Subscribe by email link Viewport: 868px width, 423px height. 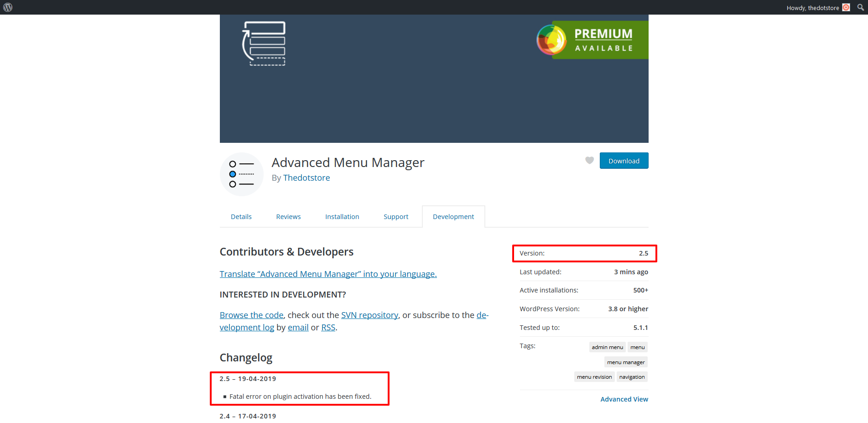tap(298, 327)
